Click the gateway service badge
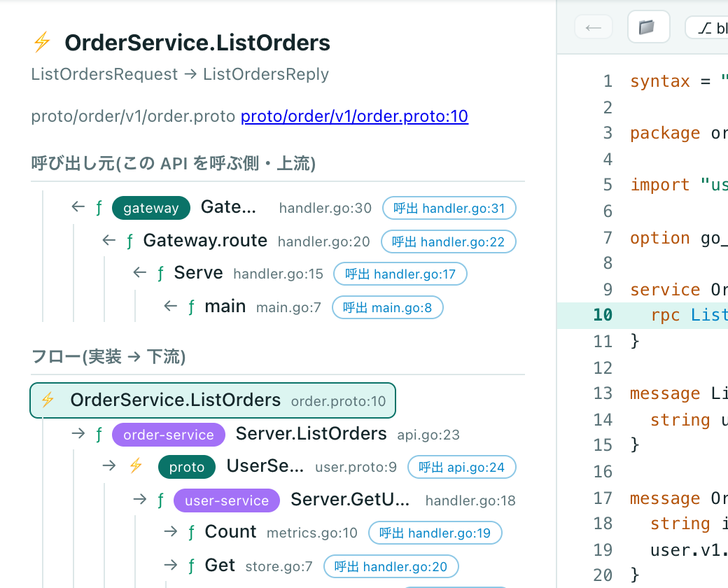The height and width of the screenshot is (588, 728). [x=151, y=208]
